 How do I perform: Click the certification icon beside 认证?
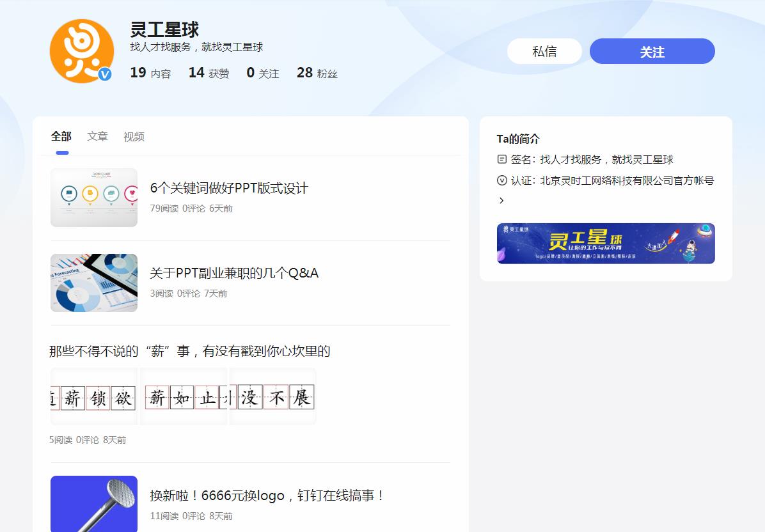(501, 180)
